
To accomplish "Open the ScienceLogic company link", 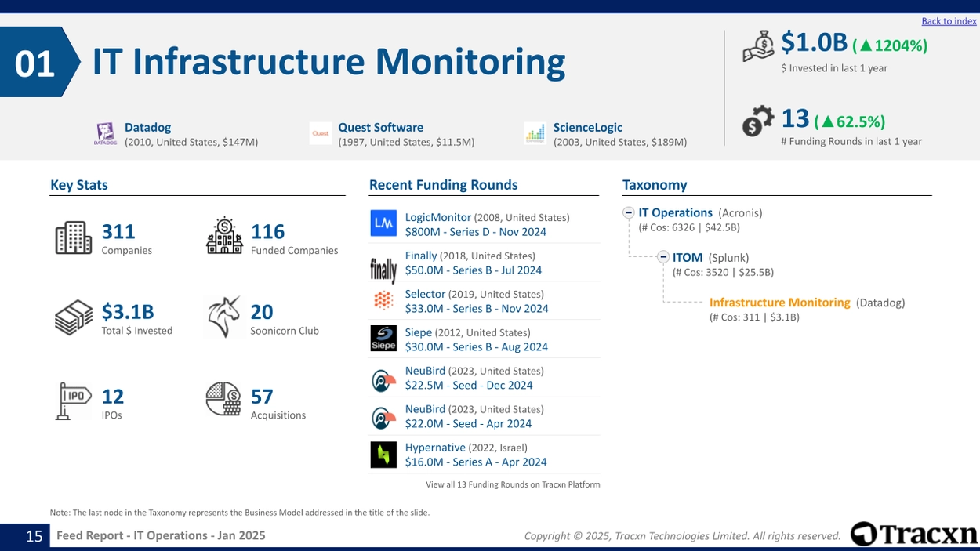I will click(588, 127).
